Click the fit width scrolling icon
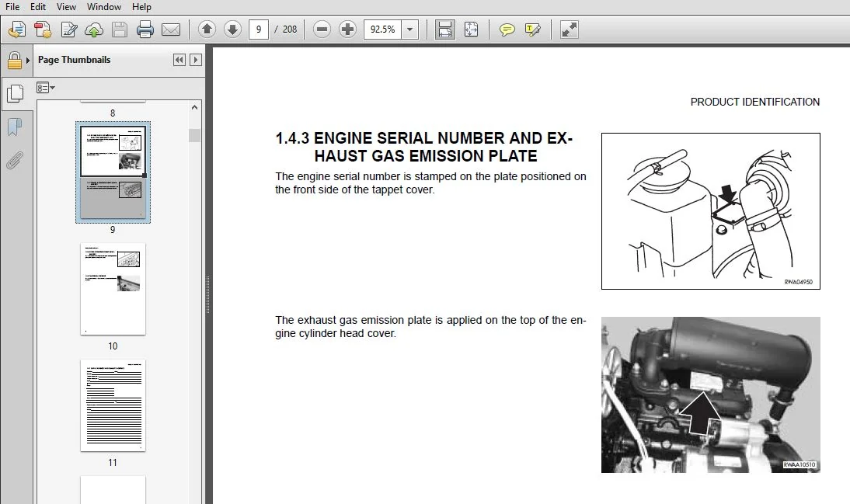The height and width of the screenshot is (504, 850). [x=444, y=30]
